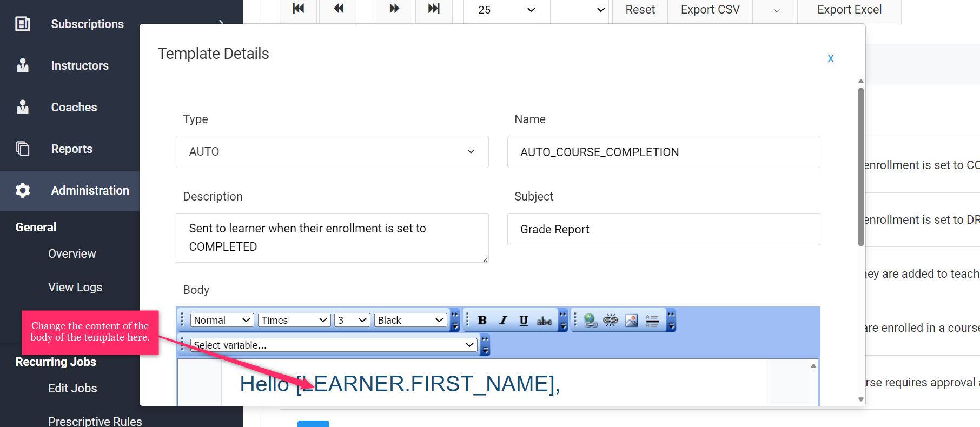
Task: Apply italic formatting in body editor
Action: 503,321
